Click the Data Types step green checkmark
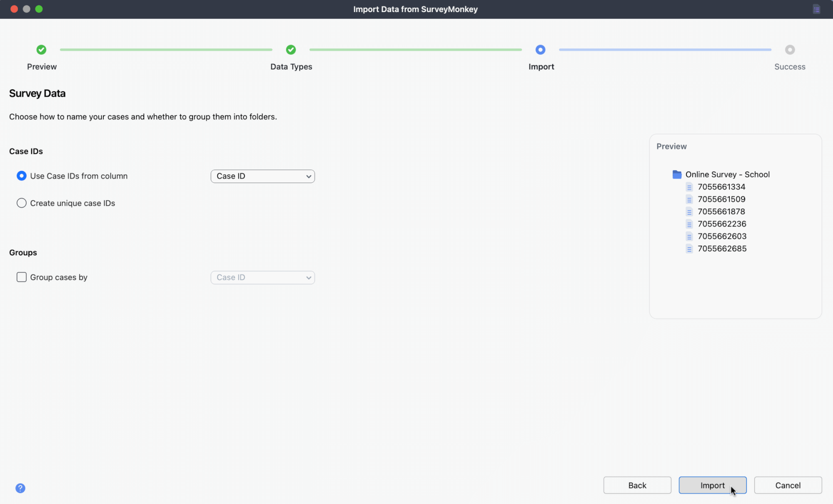Image resolution: width=833 pixels, height=504 pixels. (x=291, y=50)
